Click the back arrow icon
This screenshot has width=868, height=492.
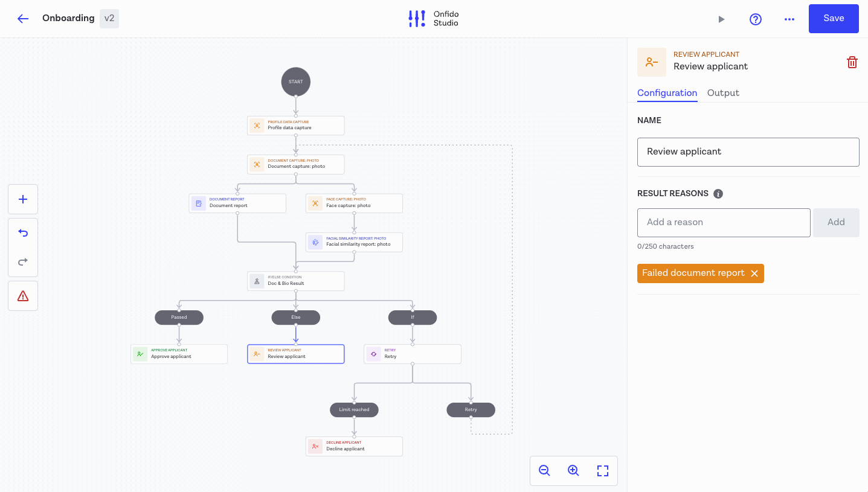coord(23,18)
